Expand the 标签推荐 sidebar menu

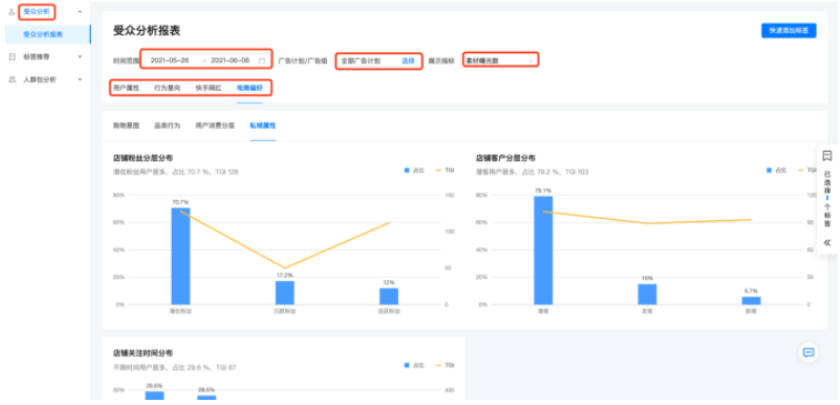(80, 56)
